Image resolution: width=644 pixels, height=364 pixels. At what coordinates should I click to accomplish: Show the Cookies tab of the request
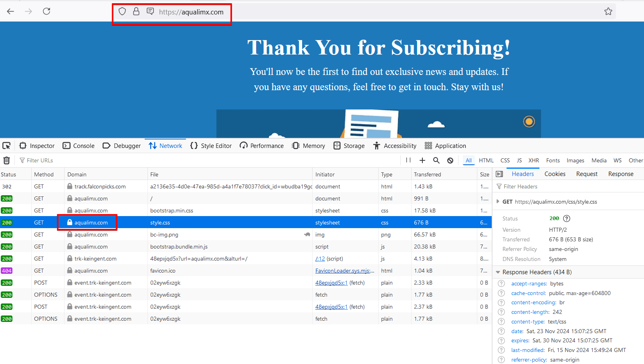tap(555, 174)
